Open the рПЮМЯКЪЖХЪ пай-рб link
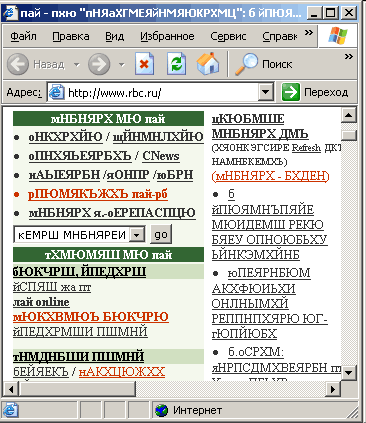Viewport: 366px width, 423px height. [98, 194]
